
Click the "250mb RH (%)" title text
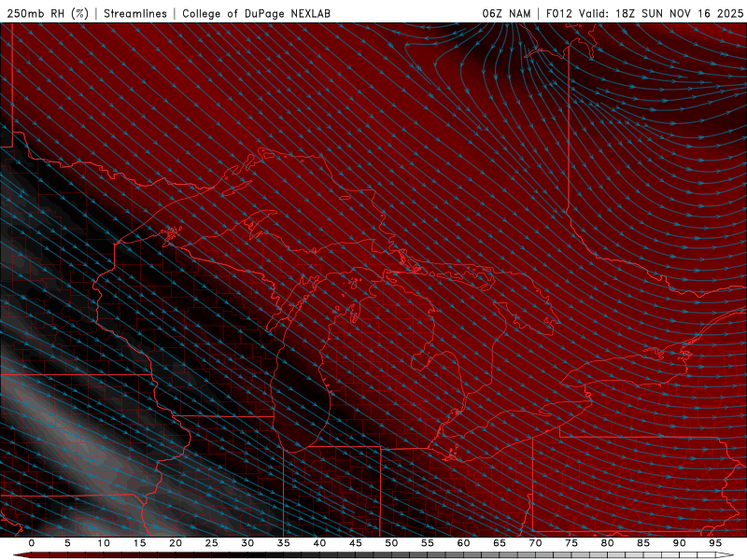click(x=48, y=13)
